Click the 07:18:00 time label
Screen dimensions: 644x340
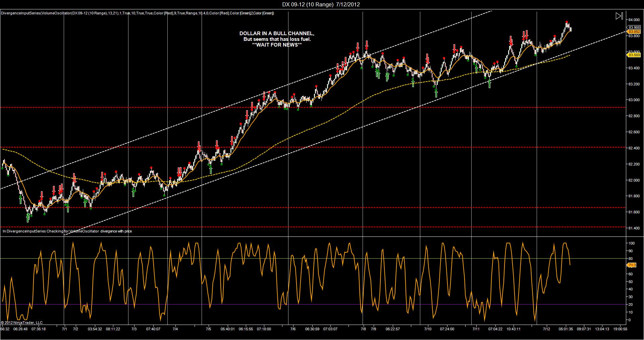pos(264,329)
